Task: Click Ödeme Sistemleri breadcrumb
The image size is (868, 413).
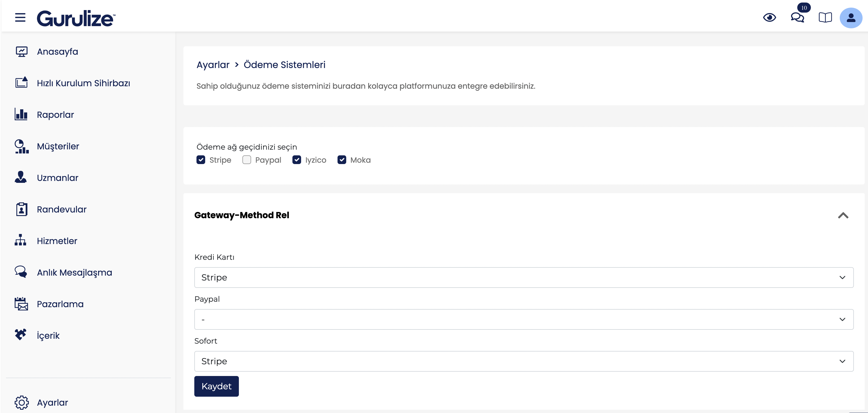Action: point(284,65)
